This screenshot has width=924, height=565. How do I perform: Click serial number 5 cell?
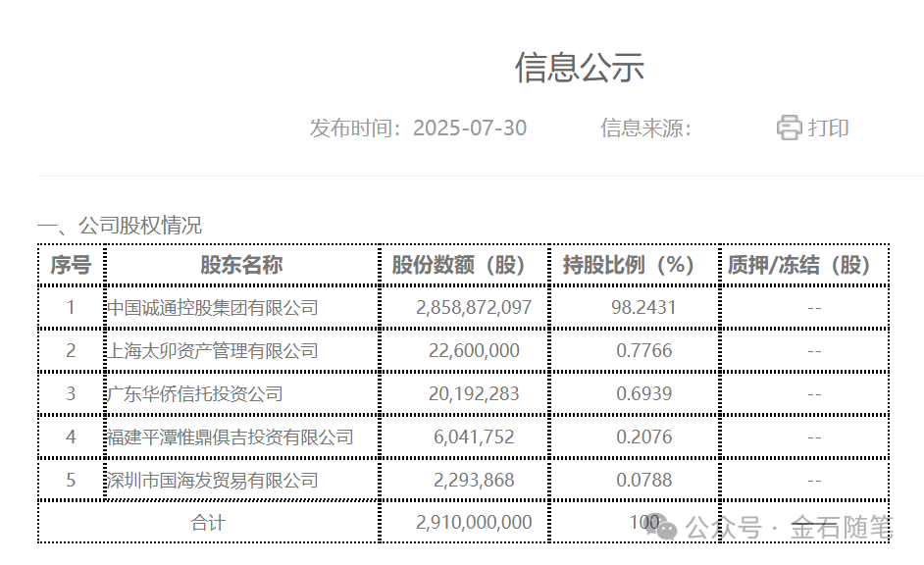pos(71,481)
